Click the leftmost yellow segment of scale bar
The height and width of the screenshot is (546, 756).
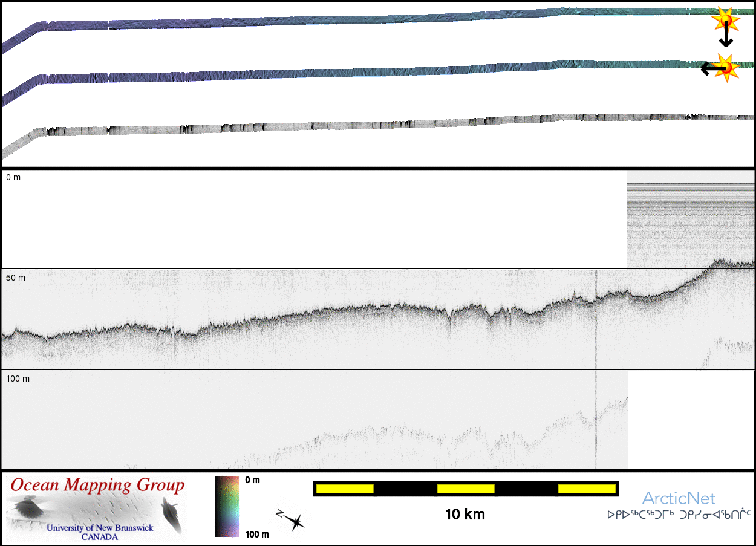click(345, 489)
